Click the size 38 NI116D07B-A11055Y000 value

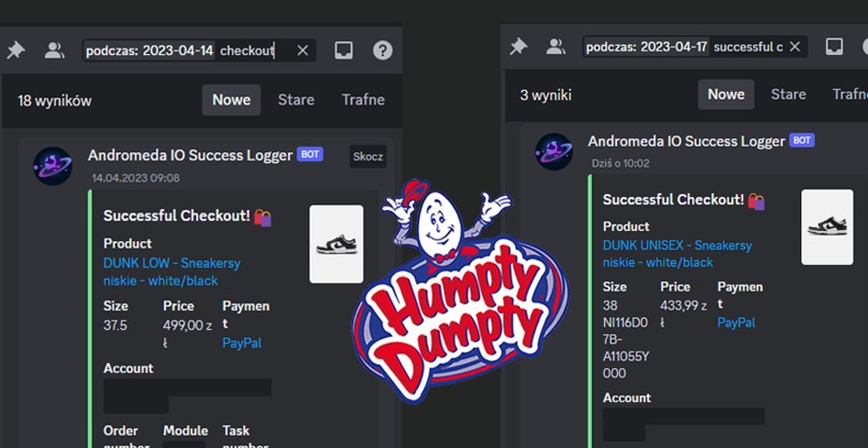pos(625,339)
